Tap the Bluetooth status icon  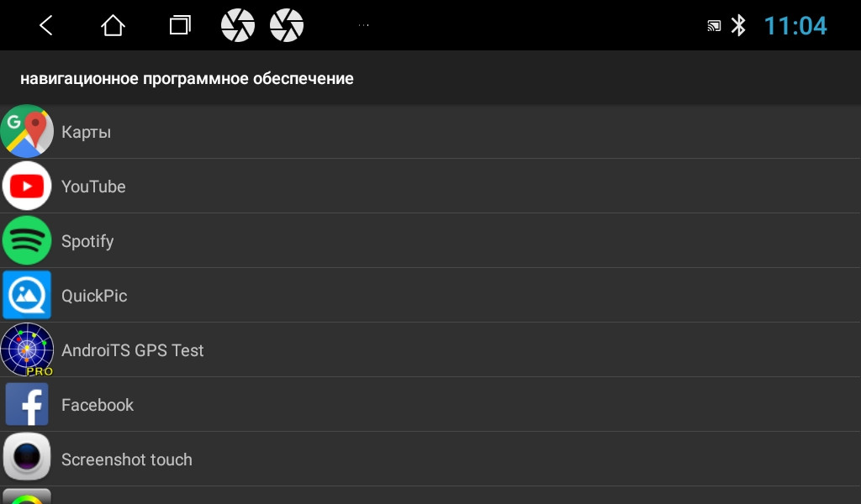tap(738, 26)
